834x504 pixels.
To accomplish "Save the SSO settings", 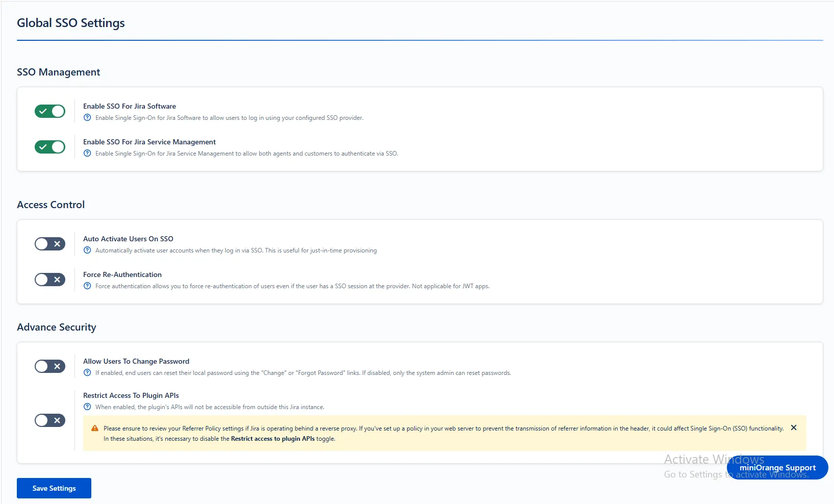I will pyautogui.click(x=54, y=488).
